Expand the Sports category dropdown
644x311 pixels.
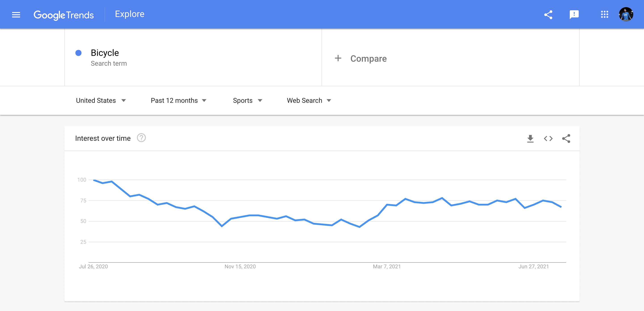tap(248, 100)
